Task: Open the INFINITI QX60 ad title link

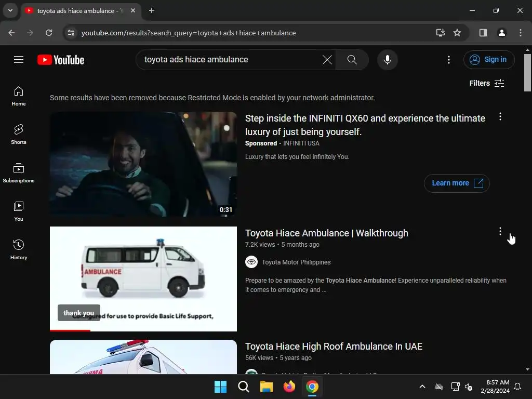Action: (x=365, y=125)
